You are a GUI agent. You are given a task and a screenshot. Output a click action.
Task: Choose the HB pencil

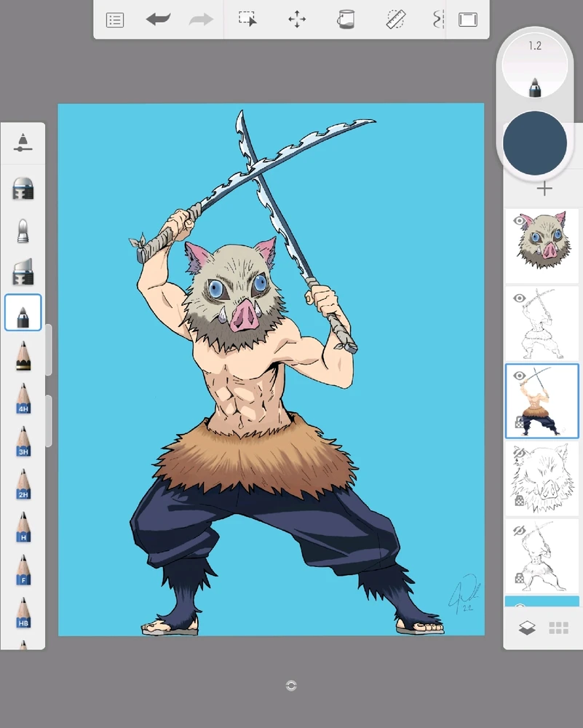point(23,613)
